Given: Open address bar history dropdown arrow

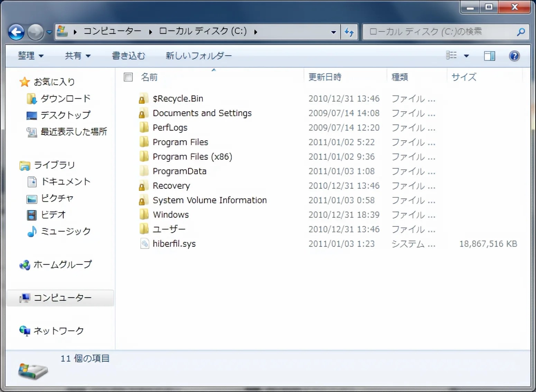Looking at the screenshot, I should tap(333, 32).
